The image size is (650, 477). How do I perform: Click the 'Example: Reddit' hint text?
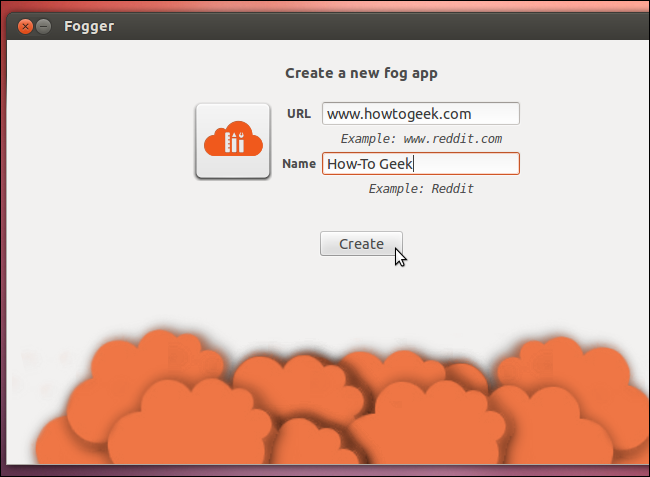tap(421, 189)
